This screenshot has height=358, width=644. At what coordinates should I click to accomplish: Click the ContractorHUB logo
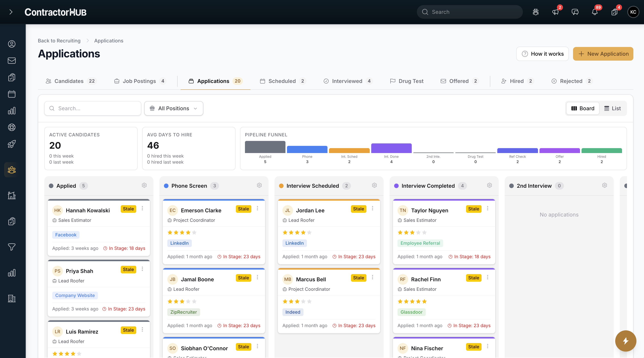[x=55, y=12]
